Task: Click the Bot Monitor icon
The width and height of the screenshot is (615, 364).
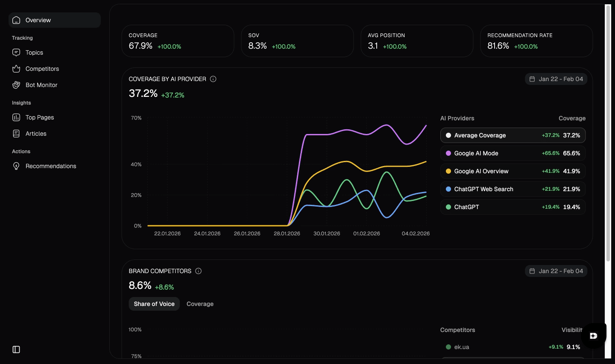Action: click(x=16, y=85)
